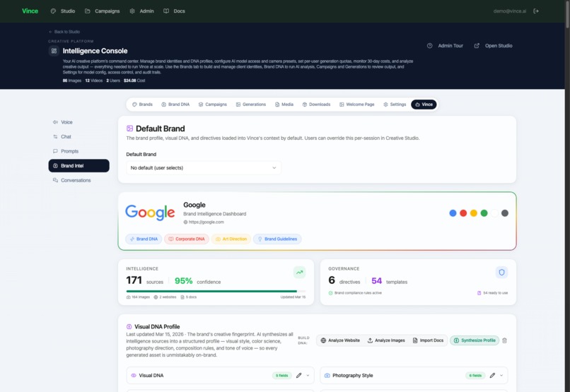Click the Art Direction pill tag
Screen dimensions: 570x392
coord(231,239)
